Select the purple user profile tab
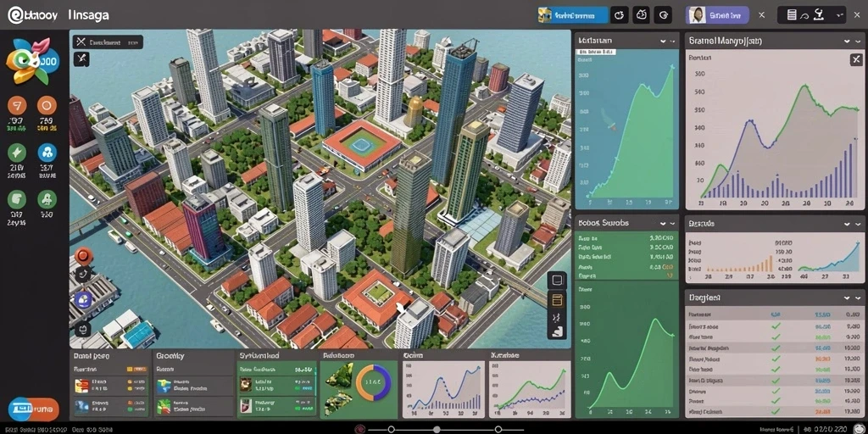The image size is (868, 434). point(717,15)
